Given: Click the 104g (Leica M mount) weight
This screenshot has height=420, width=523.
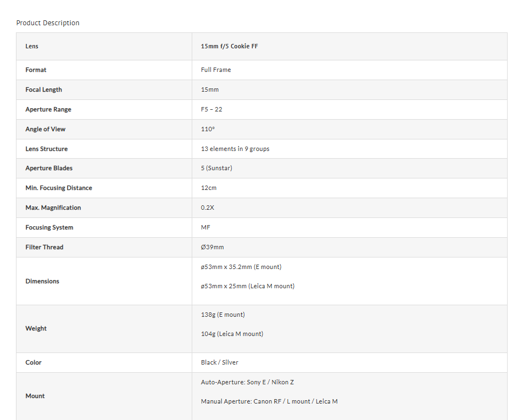Looking at the screenshot, I should pos(232,334).
